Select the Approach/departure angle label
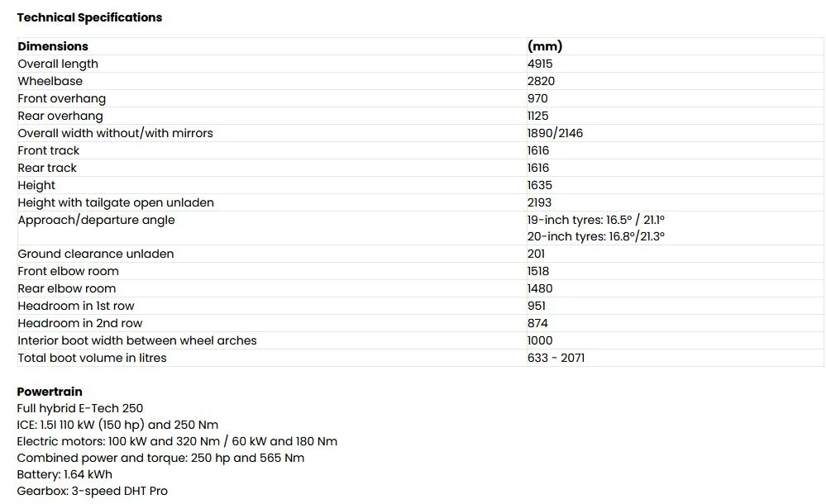This screenshot has width=826, height=504. [96, 220]
